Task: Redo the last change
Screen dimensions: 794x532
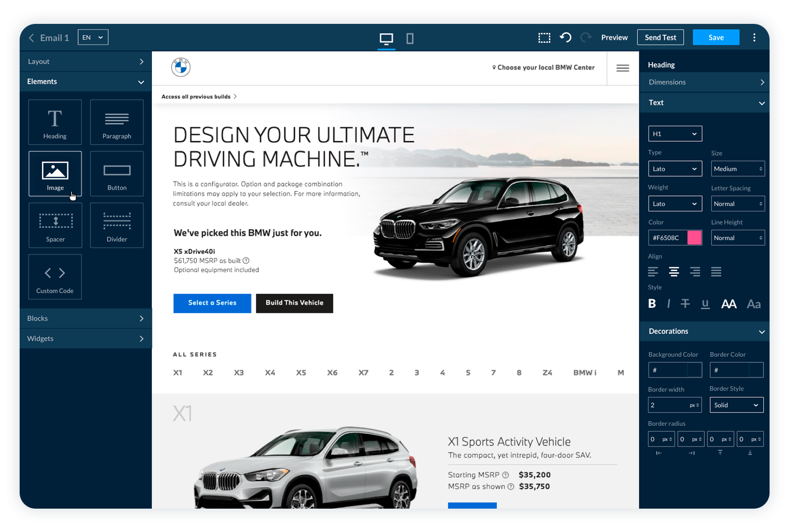Action: 586,37
